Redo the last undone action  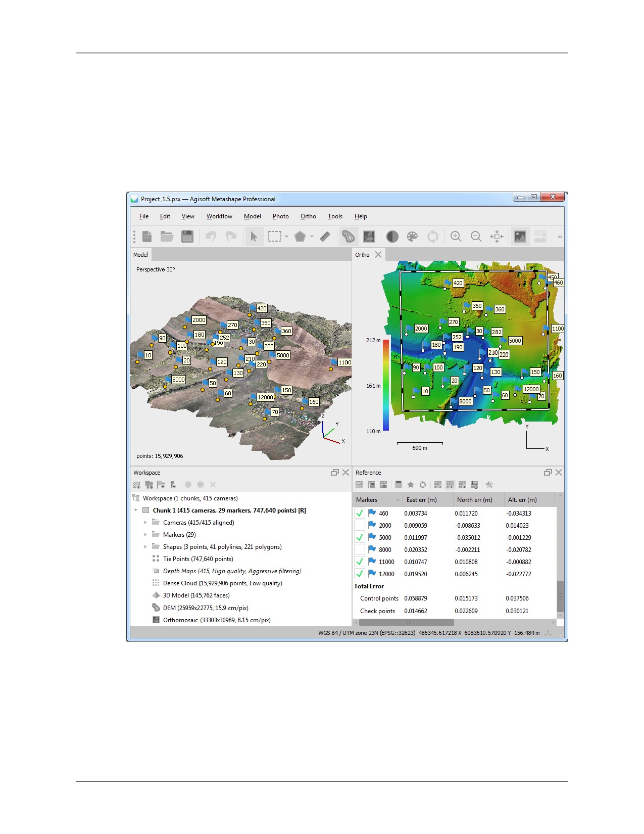(231, 237)
